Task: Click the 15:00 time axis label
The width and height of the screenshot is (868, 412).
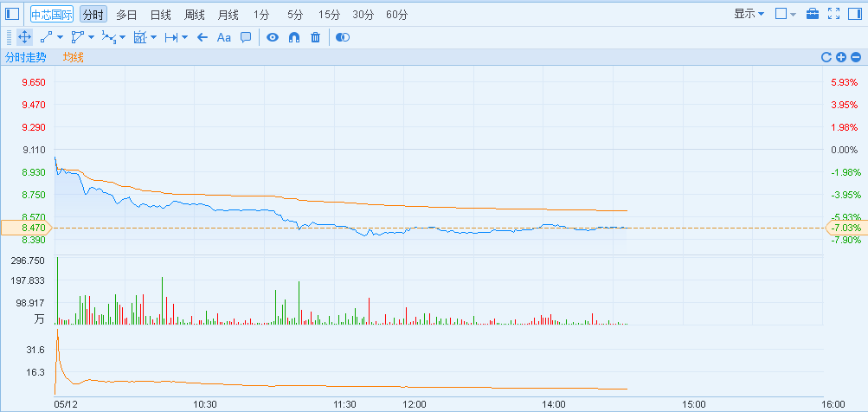Action: click(693, 404)
